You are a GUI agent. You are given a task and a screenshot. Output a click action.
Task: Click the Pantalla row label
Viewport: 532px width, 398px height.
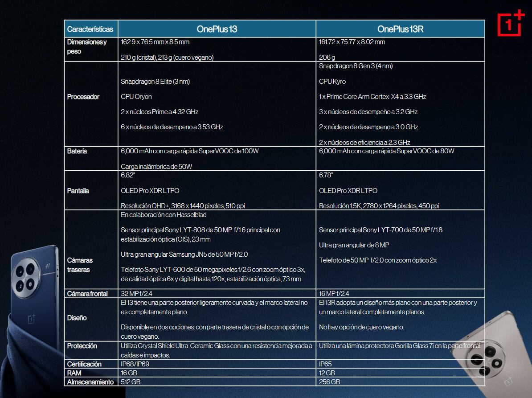tap(78, 191)
